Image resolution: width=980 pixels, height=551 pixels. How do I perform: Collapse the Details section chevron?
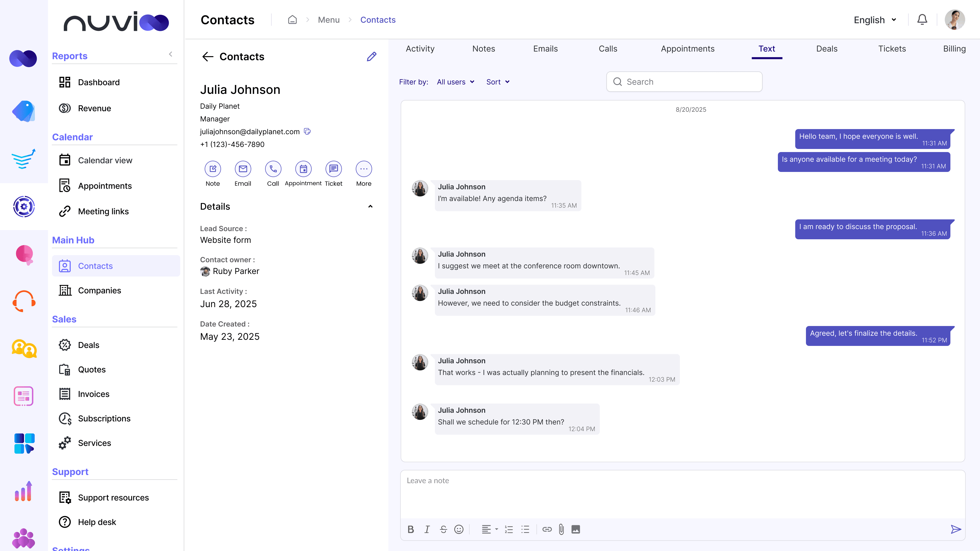coord(370,206)
